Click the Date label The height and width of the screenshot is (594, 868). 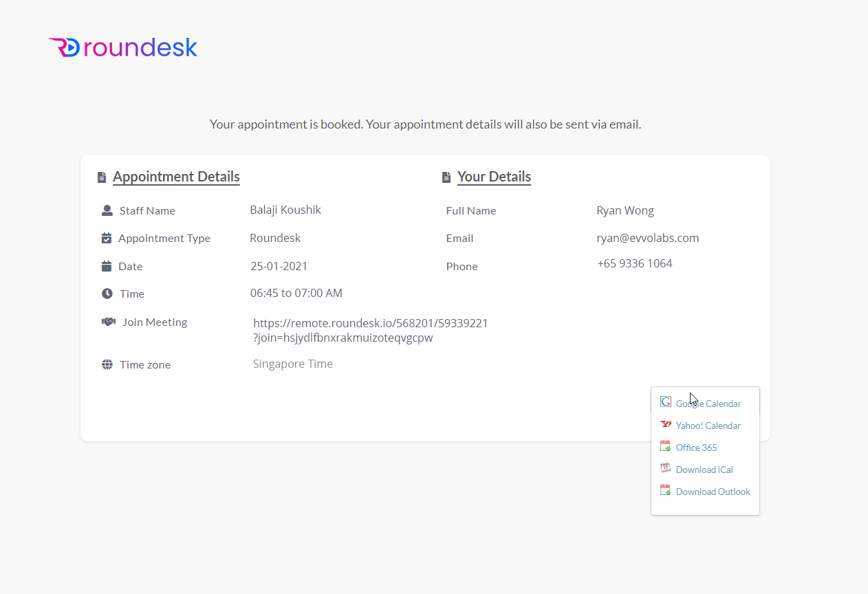click(131, 266)
